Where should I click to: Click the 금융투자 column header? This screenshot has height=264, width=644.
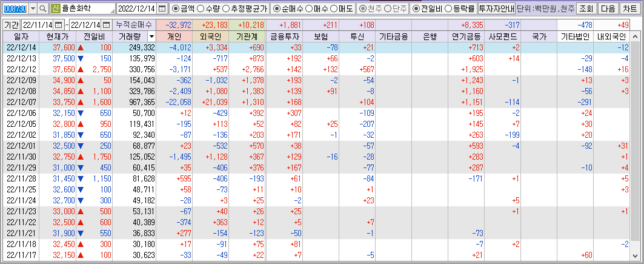284,36
